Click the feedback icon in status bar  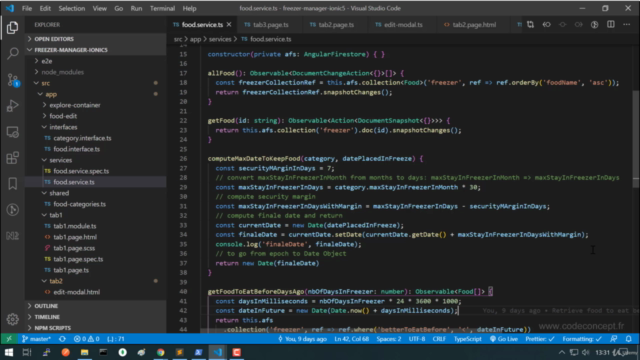point(613,339)
